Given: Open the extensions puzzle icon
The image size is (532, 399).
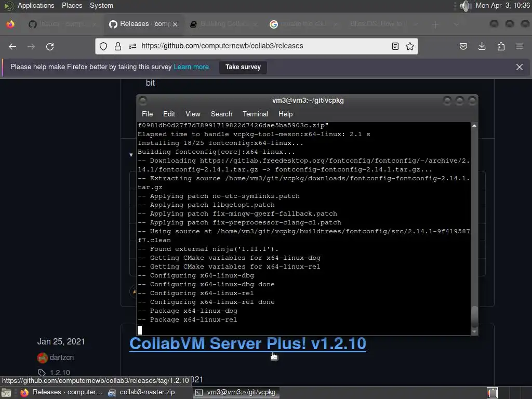Looking at the screenshot, I should point(501,46).
